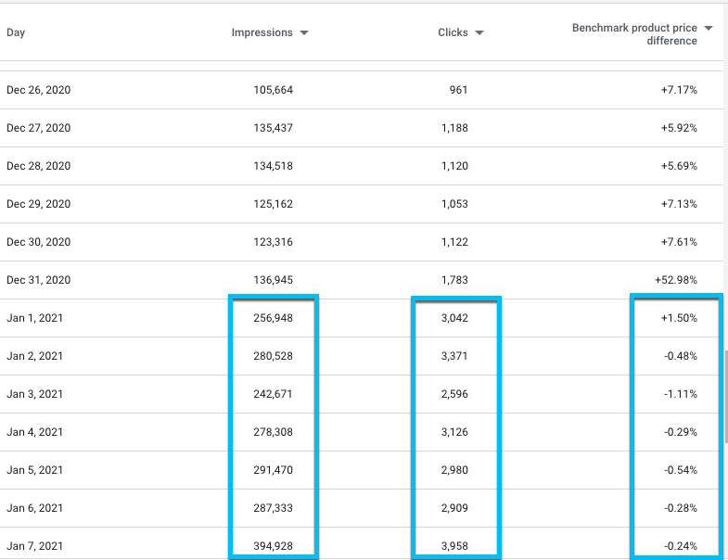Select the Jan 3, 2021 date cell
Screen dimensions: 728x560
pyautogui.click(x=35, y=394)
